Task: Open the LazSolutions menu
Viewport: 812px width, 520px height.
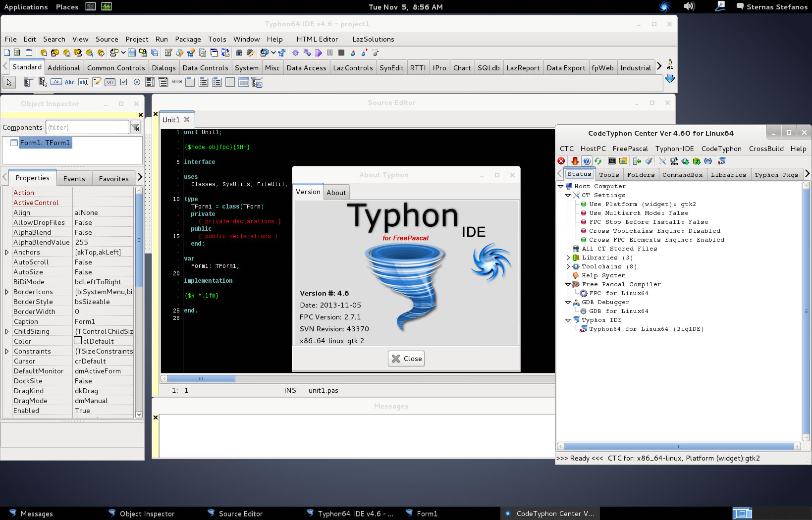Action: 373,39
